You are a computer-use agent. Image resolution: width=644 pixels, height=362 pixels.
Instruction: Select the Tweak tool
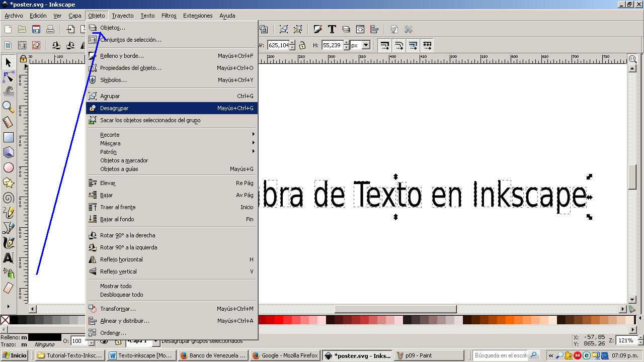(x=8, y=92)
